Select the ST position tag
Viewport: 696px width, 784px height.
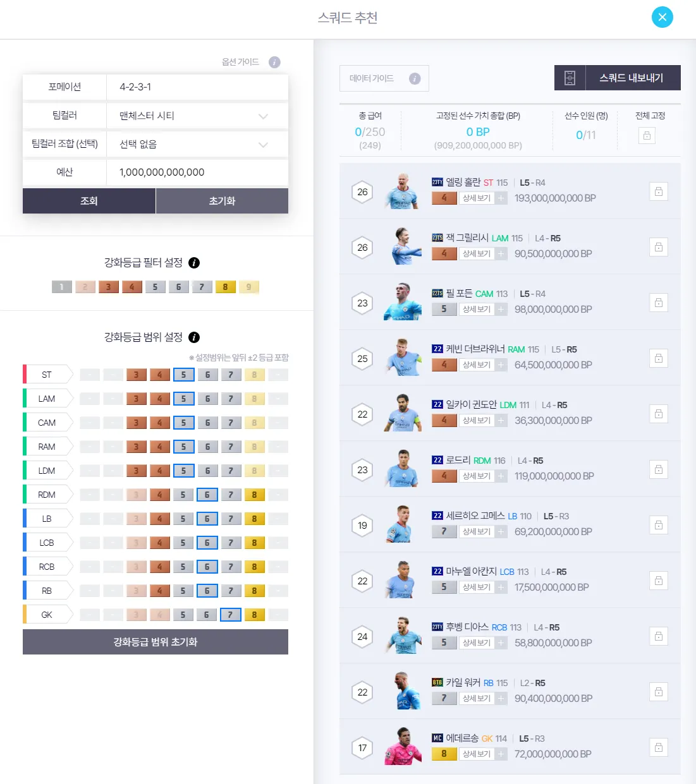click(x=47, y=375)
